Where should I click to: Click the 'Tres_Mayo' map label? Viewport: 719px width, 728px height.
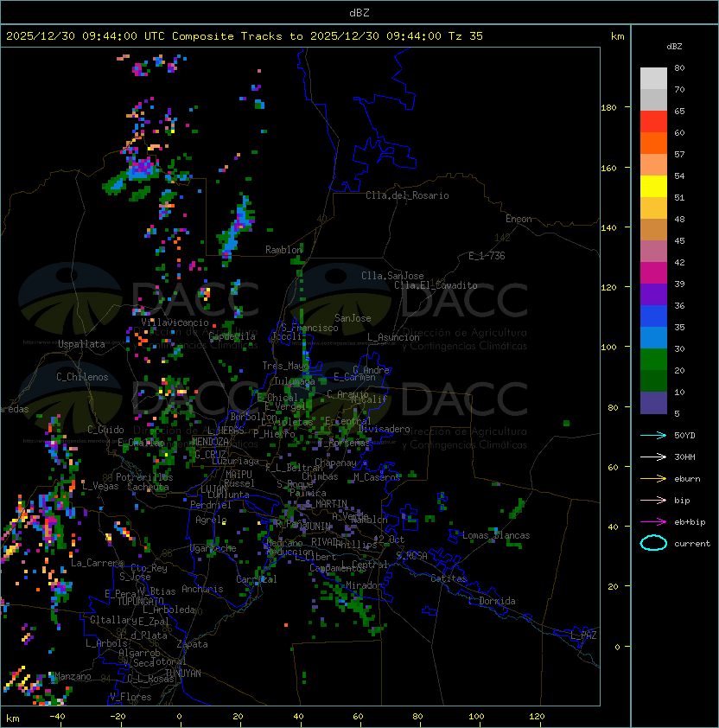[285, 366]
